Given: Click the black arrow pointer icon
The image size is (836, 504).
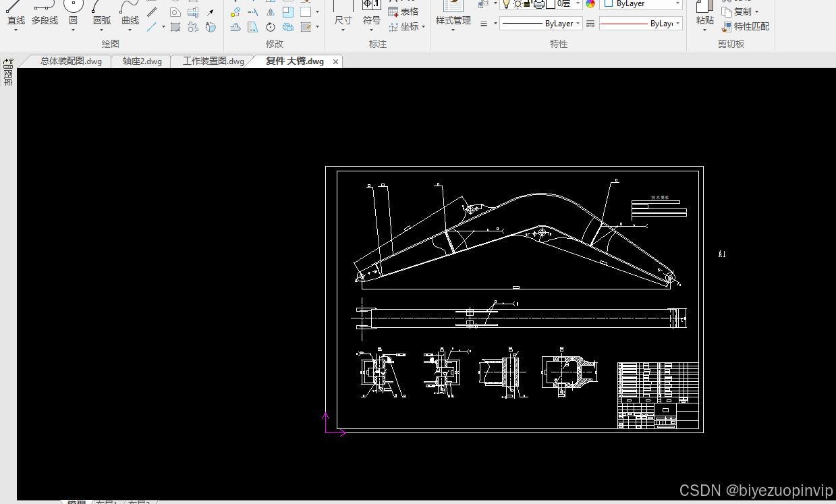Looking at the screenshot, I should click(x=211, y=12).
